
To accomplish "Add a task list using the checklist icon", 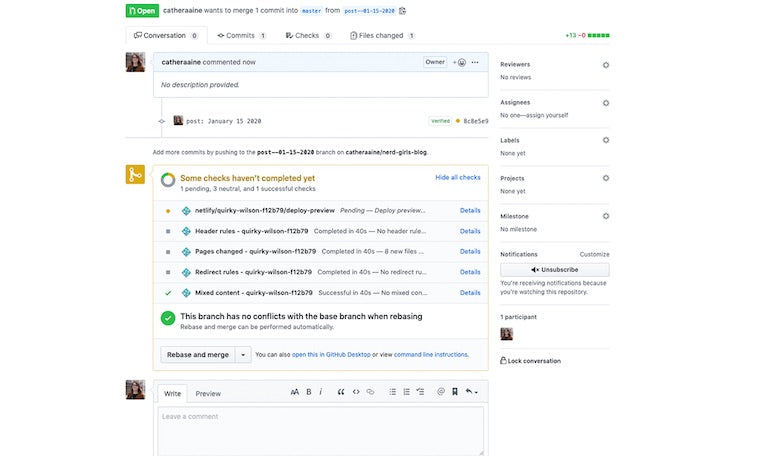I will 420,392.
